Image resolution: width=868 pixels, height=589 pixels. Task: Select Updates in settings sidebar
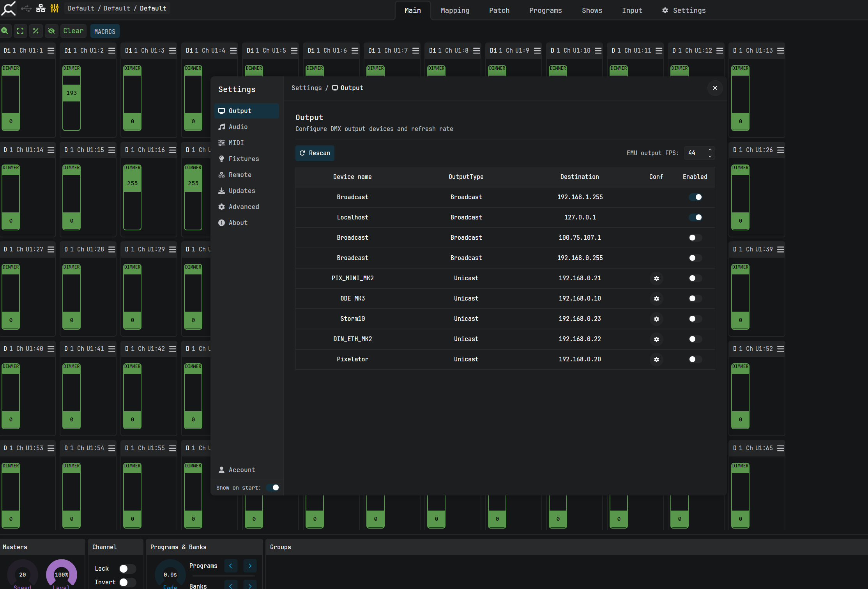pos(247,191)
